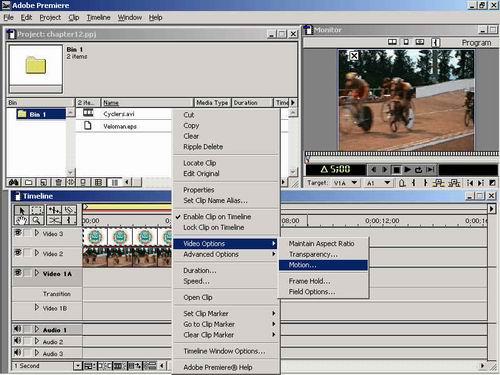Select the Hand tool in Timeline
This screenshot has width=500, height=375.
tap(22, 220)
